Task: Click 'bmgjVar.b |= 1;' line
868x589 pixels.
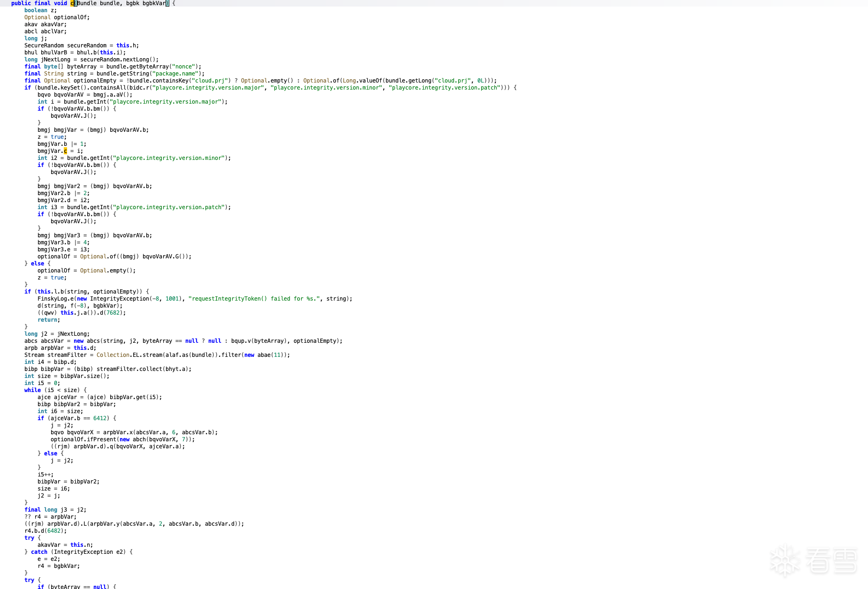Action: click(62, 144)
